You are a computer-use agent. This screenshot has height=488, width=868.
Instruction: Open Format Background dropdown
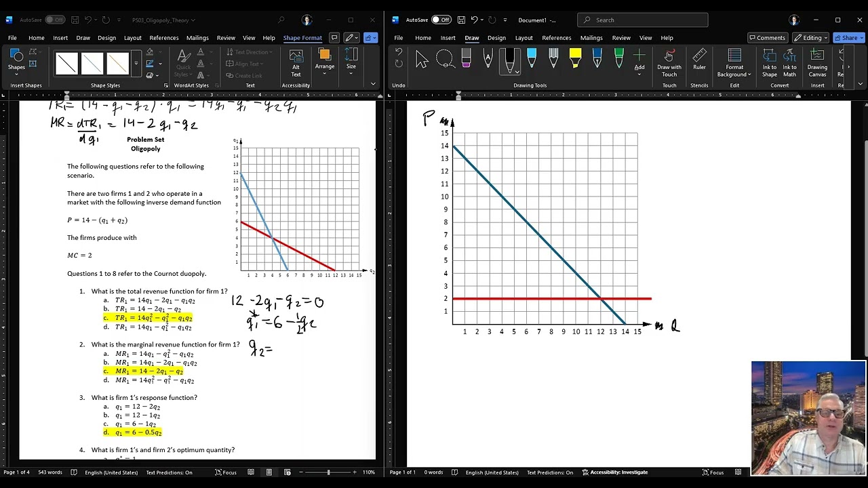coord(734,62)
